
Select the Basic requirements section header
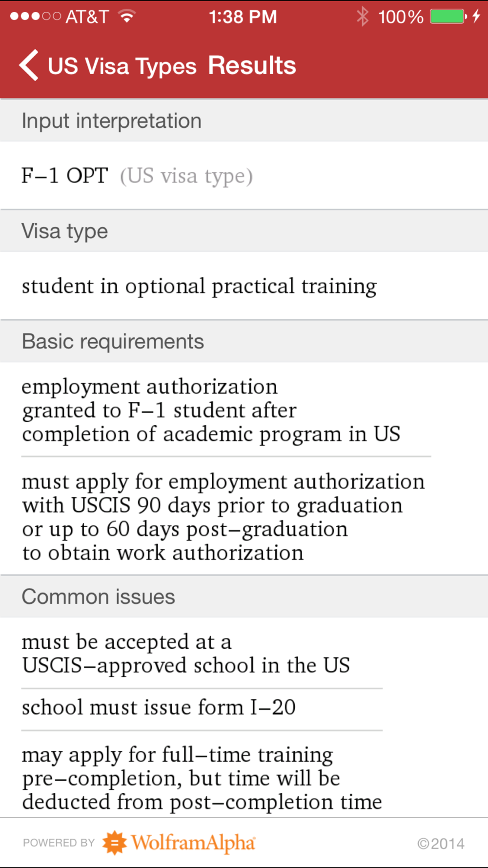pos(244,341)
